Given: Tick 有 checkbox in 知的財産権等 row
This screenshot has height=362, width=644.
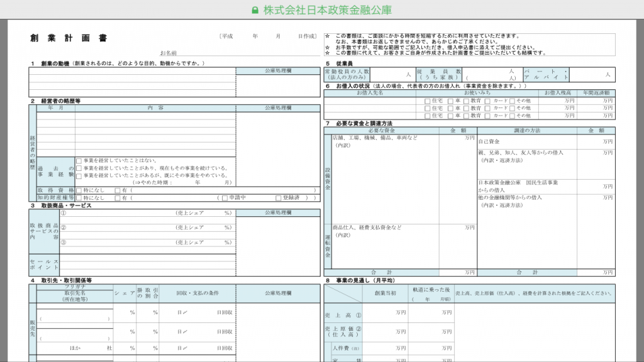Looking at the screenshot, I should pyautogui.click(x=118, y=198).
